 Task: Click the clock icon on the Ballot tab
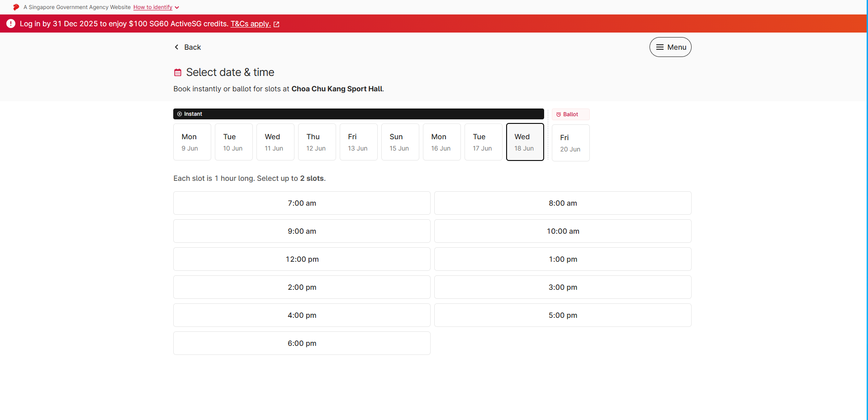(558, 114)
